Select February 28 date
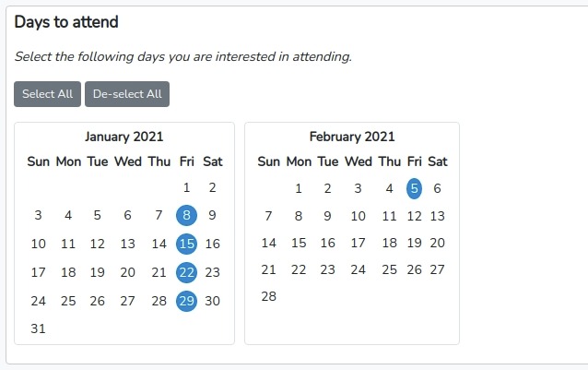 tap(268, 296)
